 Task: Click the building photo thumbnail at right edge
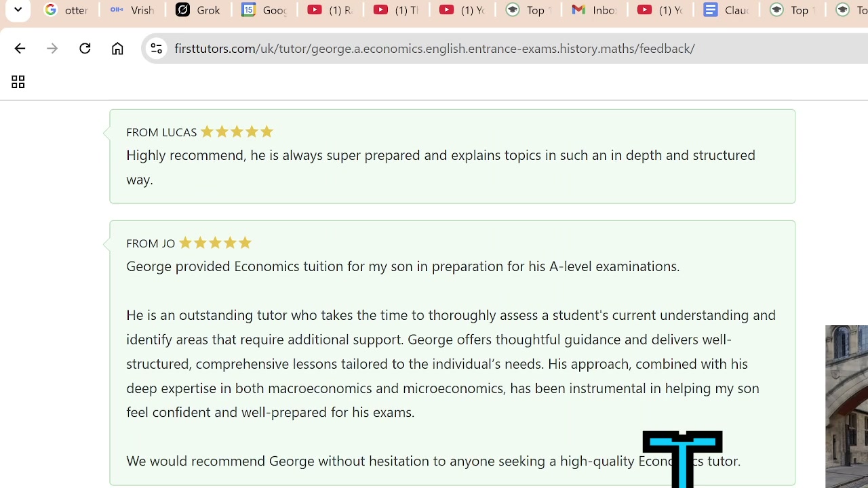(846, 407)
